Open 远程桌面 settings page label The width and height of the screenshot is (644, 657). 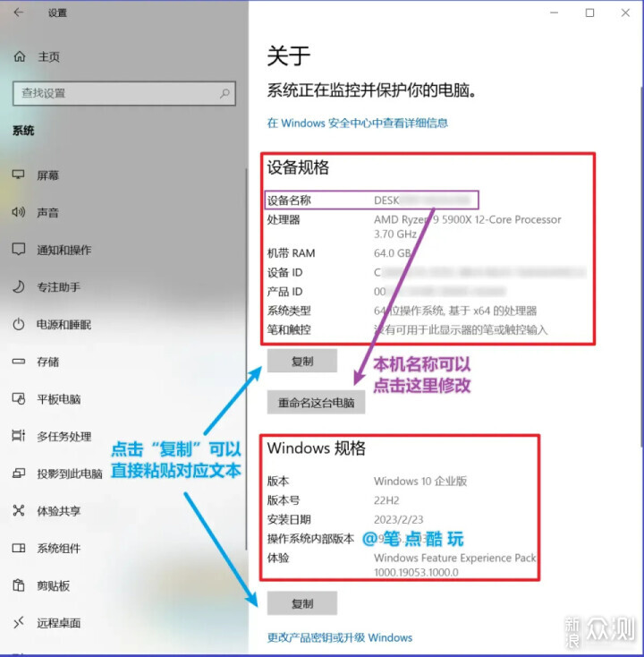pos(59,623)
